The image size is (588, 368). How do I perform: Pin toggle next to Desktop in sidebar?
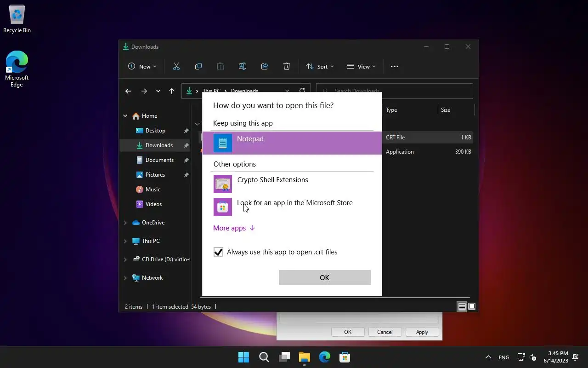coord(186,131)
